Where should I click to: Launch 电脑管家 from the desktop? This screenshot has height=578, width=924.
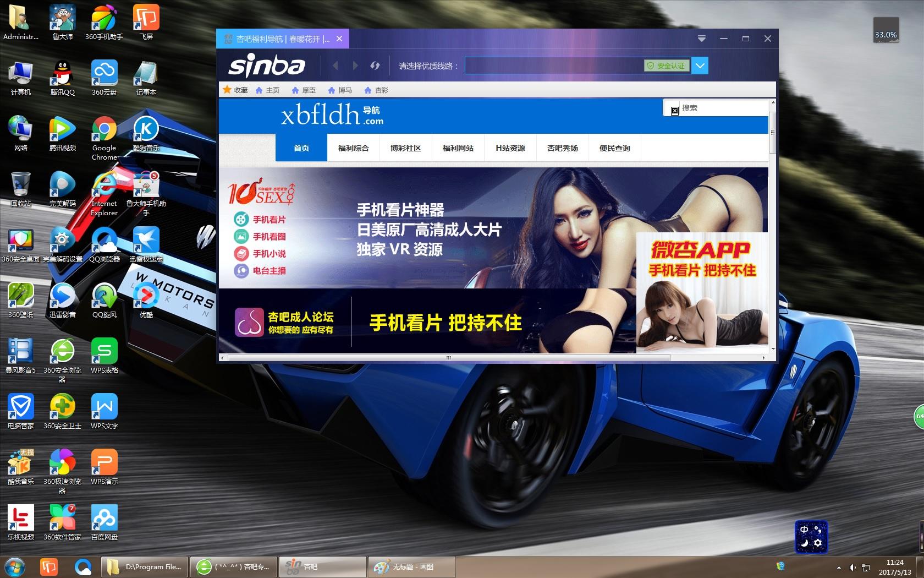21,411
